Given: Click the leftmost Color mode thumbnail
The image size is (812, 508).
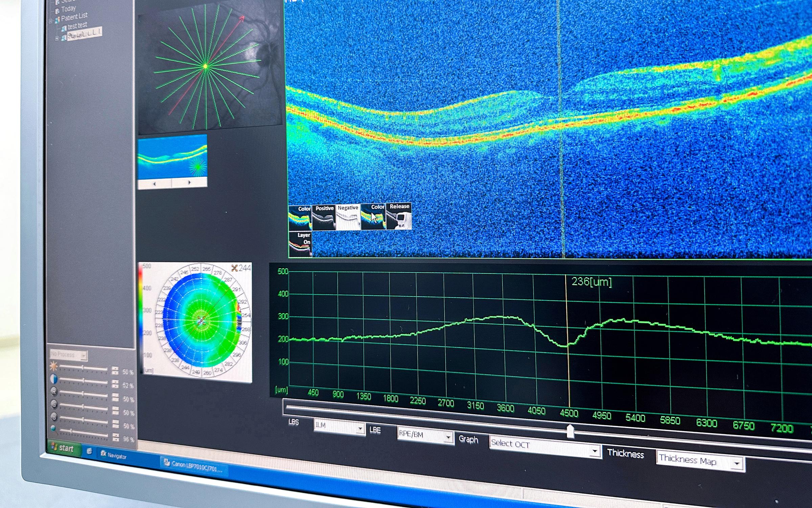Looking at the screenshot, I should 300,218.
